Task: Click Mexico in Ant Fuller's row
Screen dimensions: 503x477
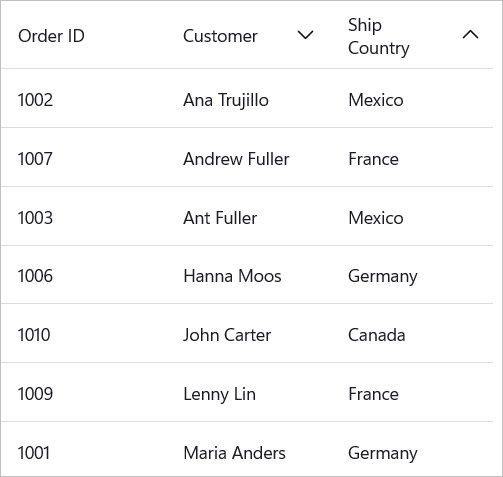Action: pyautogui.click(x=376, y=218)
